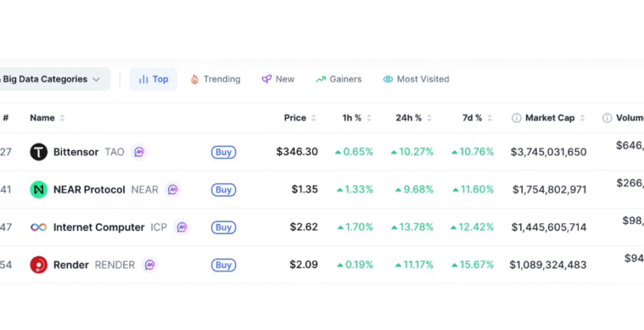Screen dimensions: 644x330
Task: Expand the Big Data Categories dropdown
Action: click(x=52, y=79)
